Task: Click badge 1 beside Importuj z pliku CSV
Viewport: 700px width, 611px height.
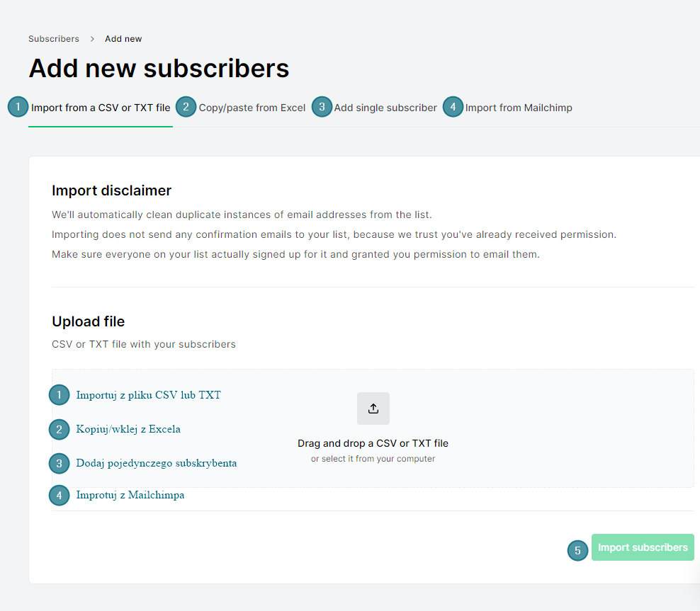Action: tap(60, 395)
